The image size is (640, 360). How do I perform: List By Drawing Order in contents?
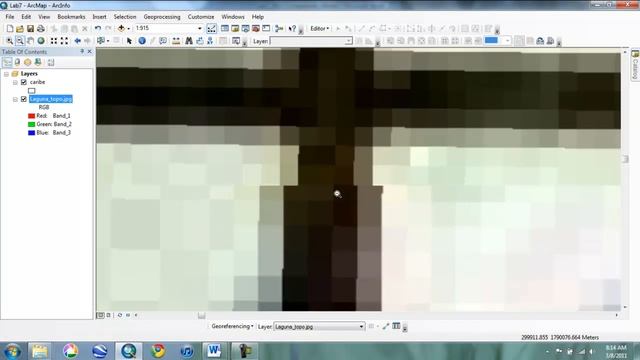click(x=7, y=62)
